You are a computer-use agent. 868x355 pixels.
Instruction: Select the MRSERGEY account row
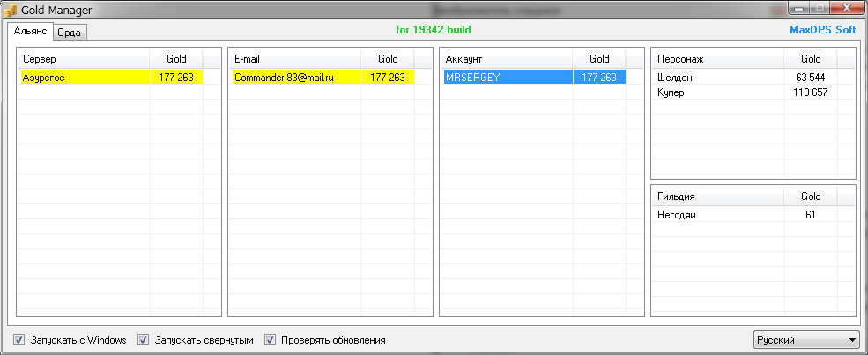coord(507,78)
